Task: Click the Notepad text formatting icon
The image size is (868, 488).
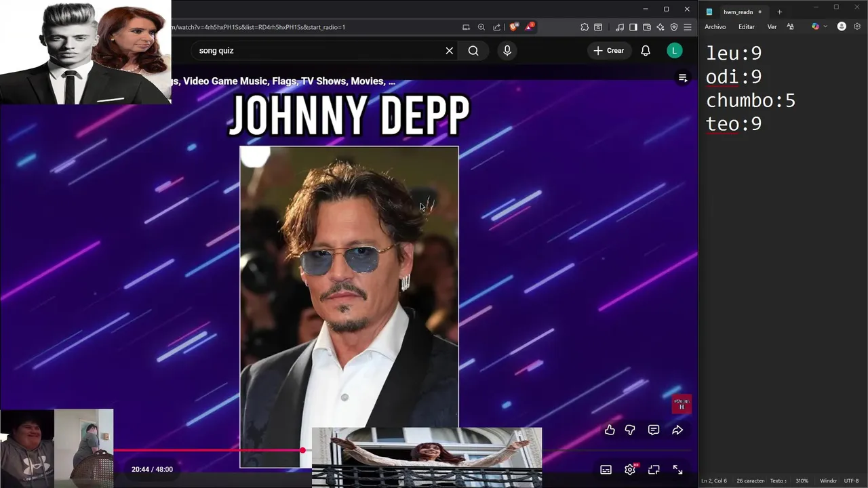Action: [791, 26]
